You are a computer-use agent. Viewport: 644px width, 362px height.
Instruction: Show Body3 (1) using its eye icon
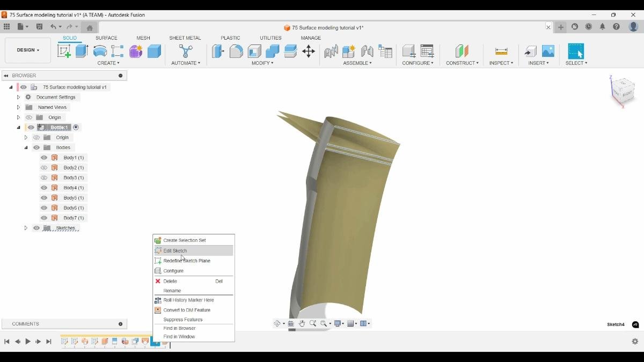pos(44,178)
